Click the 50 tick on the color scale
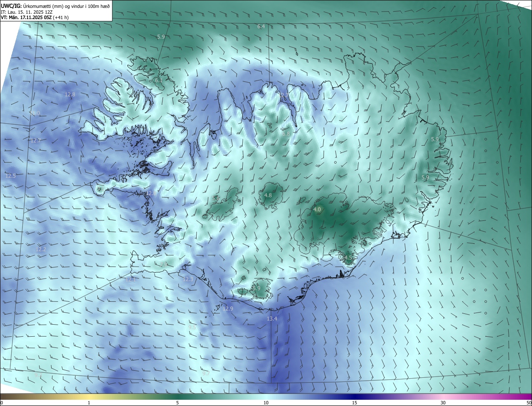Screen dimensions: 532x406 (529, 403)
